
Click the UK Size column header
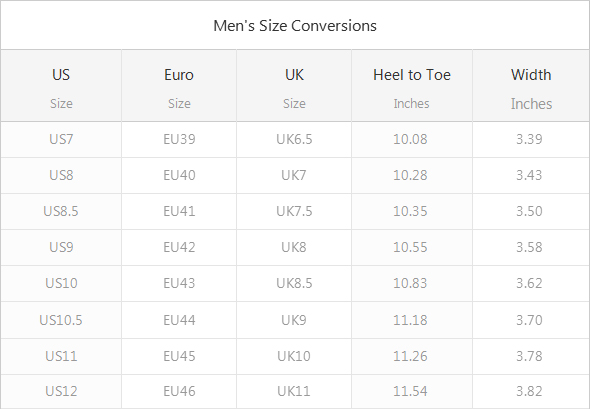click(294, 86)
